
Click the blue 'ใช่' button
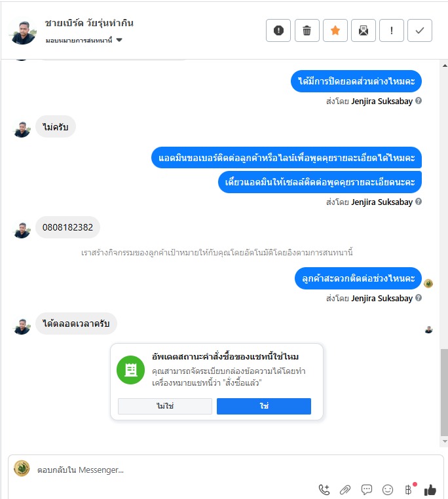point(264,406)
